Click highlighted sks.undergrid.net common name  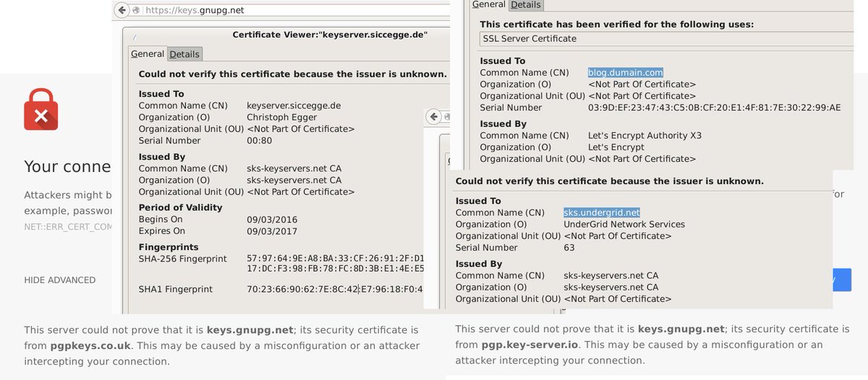602,213
